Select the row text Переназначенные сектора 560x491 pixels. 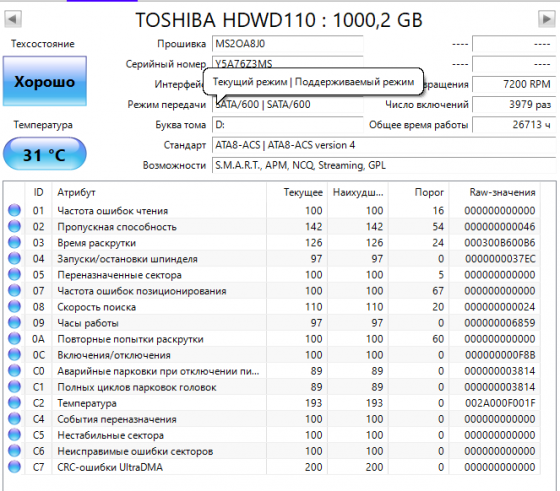(119, 275)
